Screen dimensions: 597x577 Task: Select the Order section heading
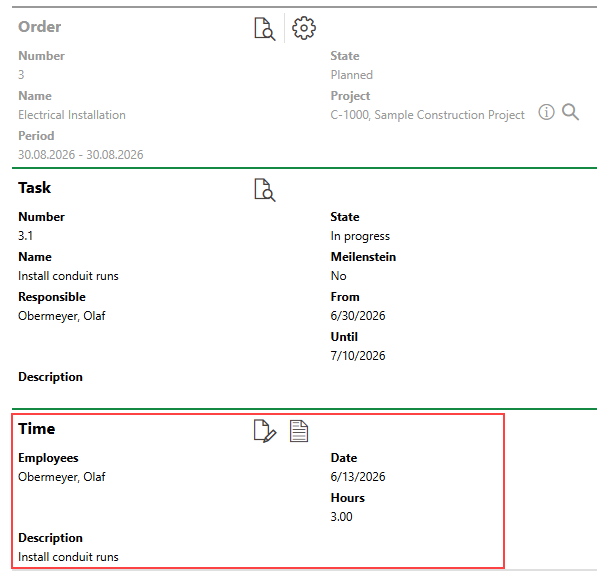click(x=40, y=27)
